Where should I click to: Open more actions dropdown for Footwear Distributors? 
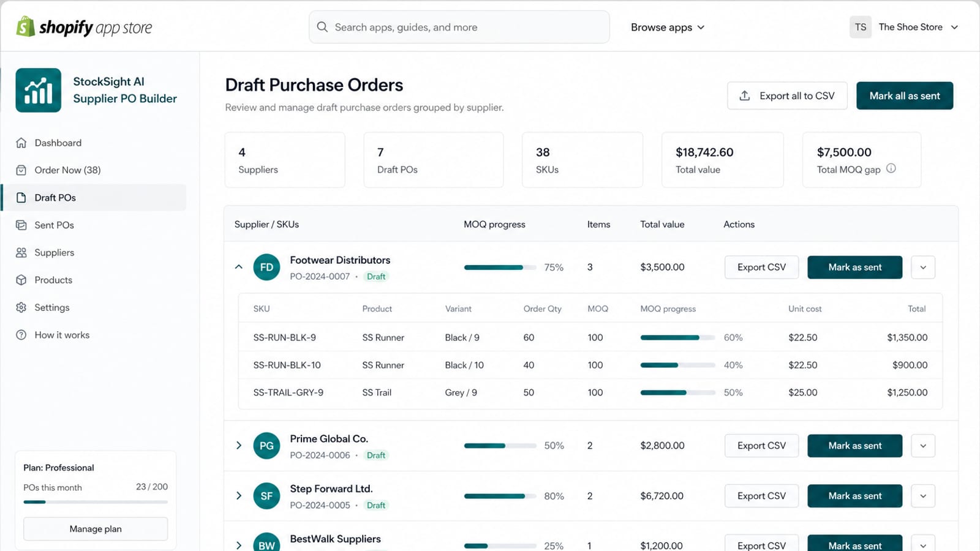tap(923, 268)
